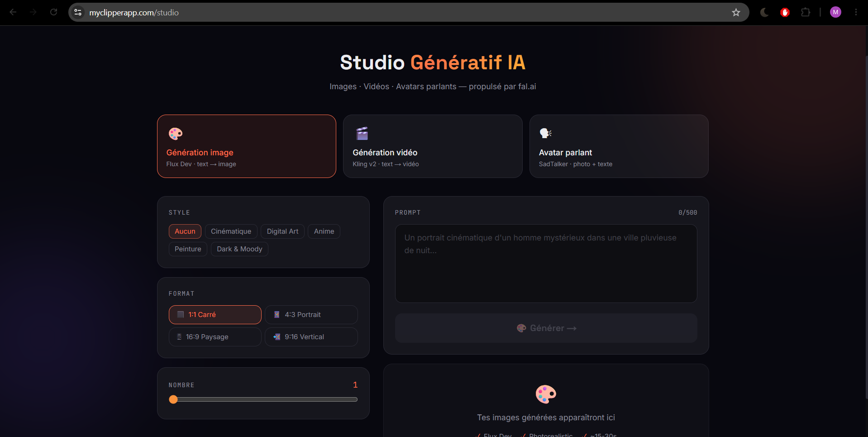Viewport: 868px width, 437px height.
Task: Click the 0/500 character counter
Action: coord(687,212)
